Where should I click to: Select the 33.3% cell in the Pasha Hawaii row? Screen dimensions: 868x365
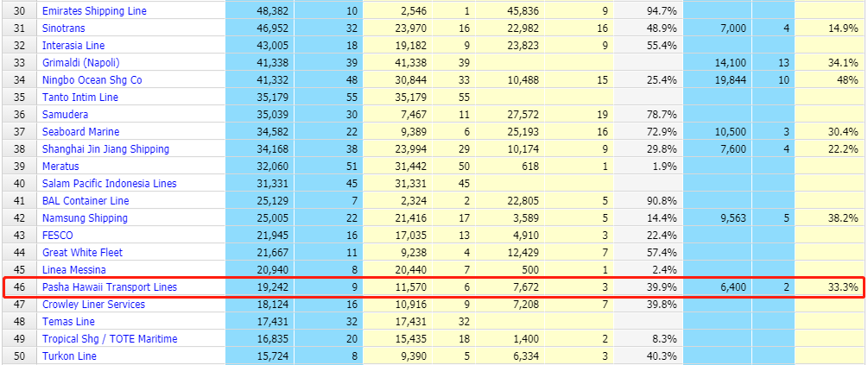829,287
